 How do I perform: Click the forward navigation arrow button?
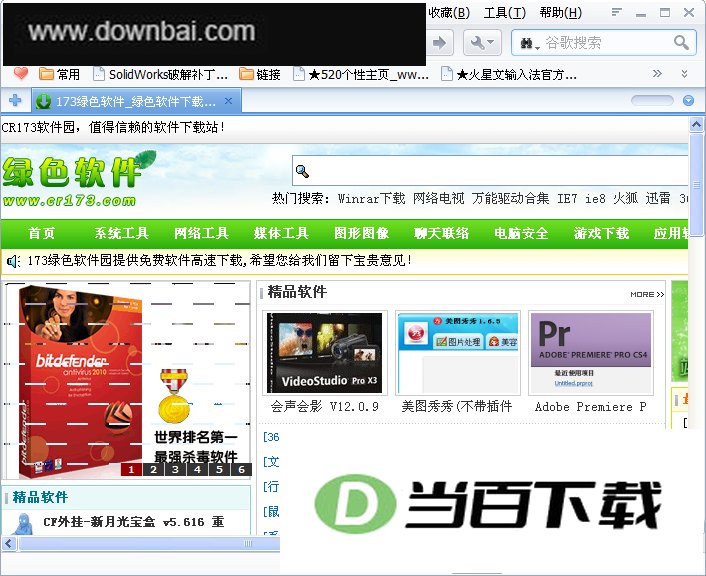pos(439,43)
